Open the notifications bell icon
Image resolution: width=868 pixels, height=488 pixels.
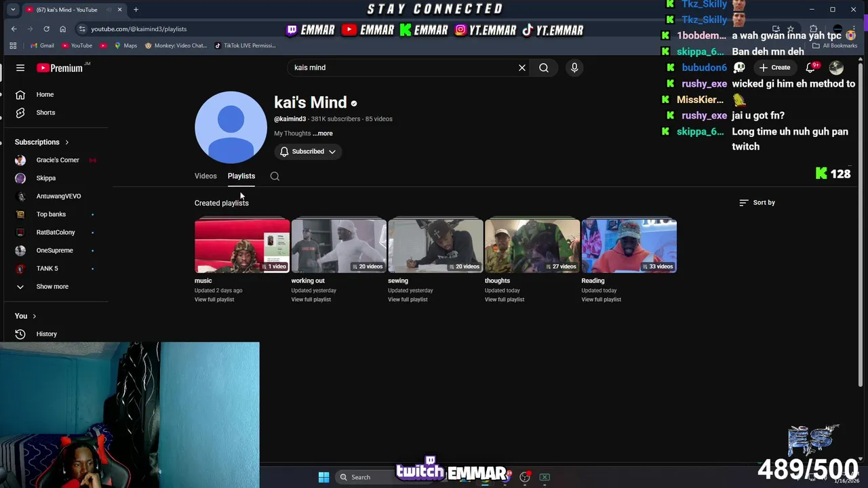tap(811, 68)
